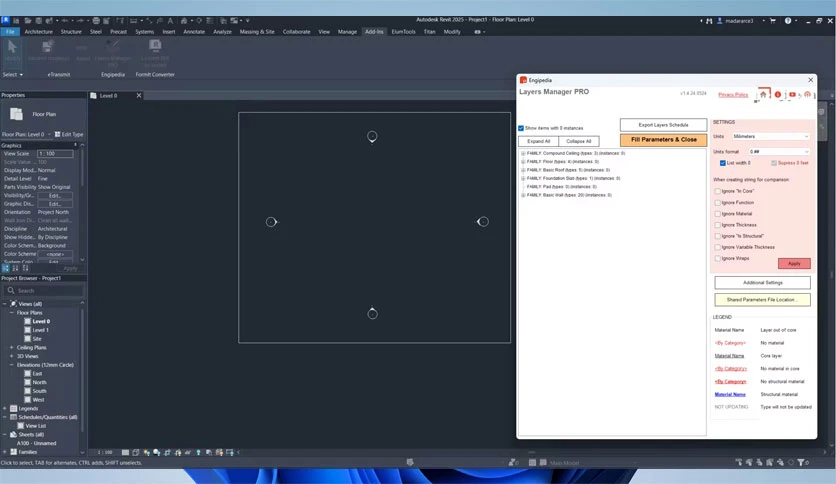
Task: Open the Privacy Policy link
Action: point(733,94)
